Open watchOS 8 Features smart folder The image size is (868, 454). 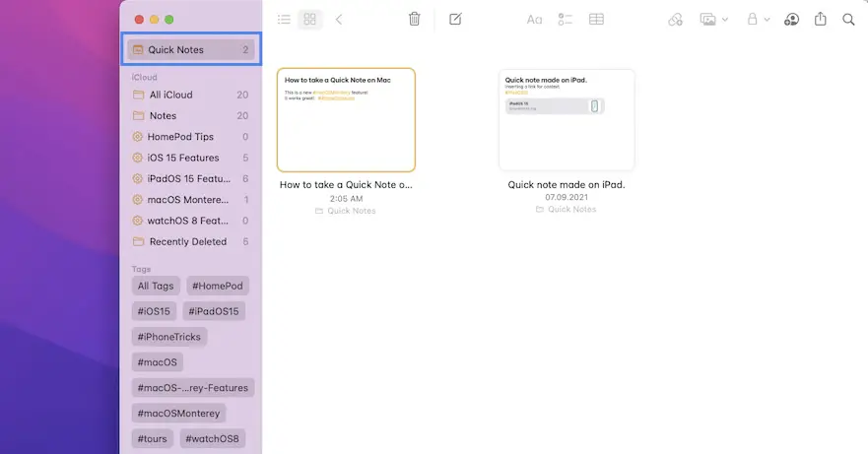pyautogui.click(x=191, y=221)
